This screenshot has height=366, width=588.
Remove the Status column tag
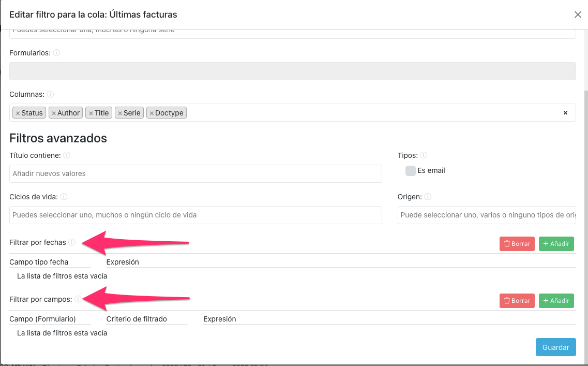click(18, 113)
